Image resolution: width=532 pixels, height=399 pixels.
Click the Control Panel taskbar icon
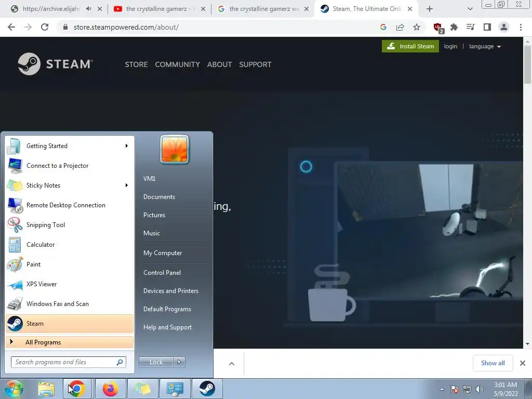(x=176, y=389)
